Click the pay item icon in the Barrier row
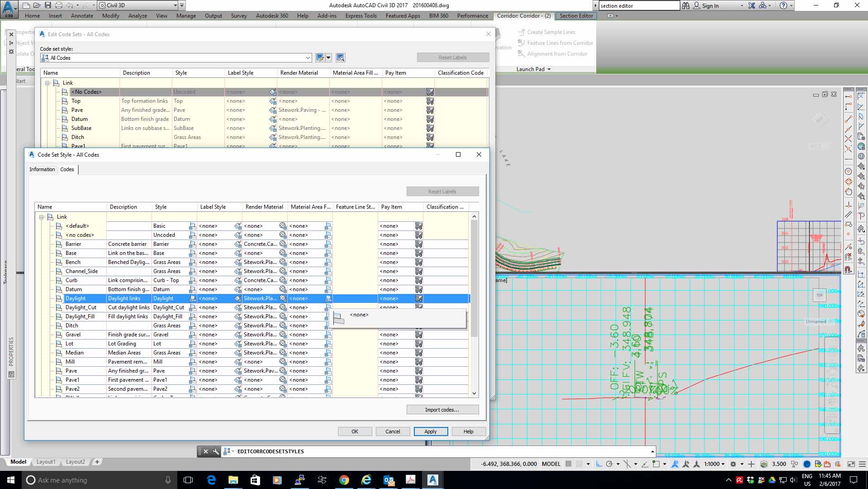Screen dimensions: 868x489 click(x=419, y=244)
